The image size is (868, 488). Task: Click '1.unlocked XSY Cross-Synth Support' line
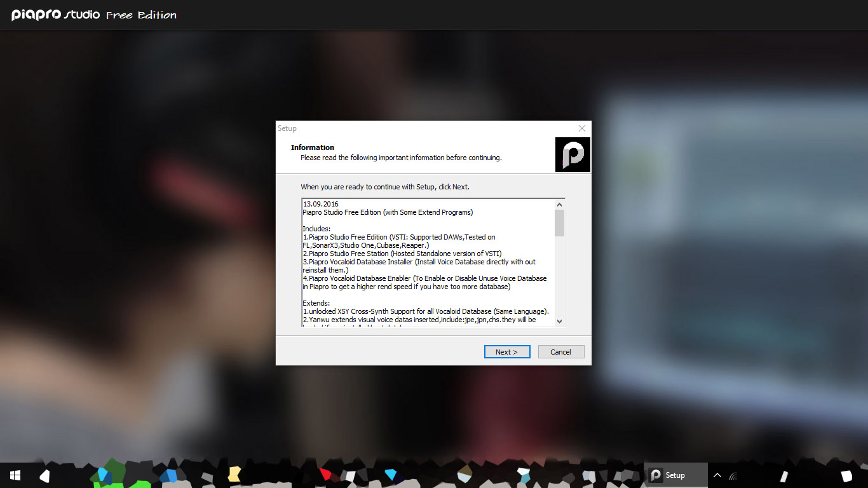click(426, 311)
